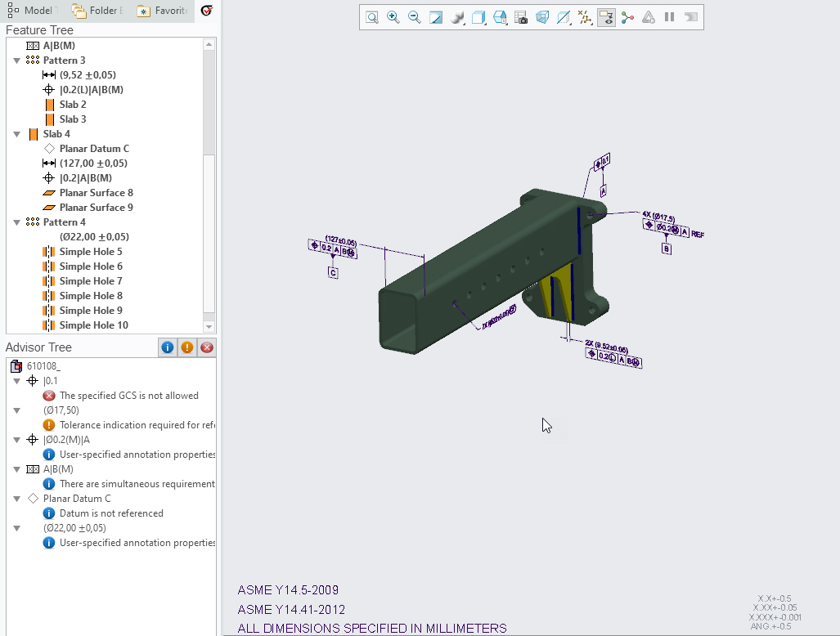The height and width of the screenshot is (636, 840).
Task: Click the datum display filters icon
Action: pyautogui.click(x=585, y=17)
